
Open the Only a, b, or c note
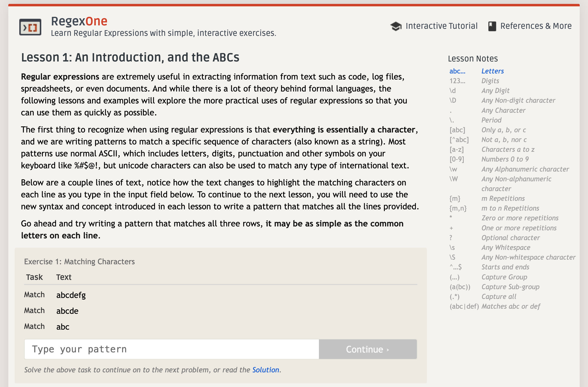coord(504,130)
